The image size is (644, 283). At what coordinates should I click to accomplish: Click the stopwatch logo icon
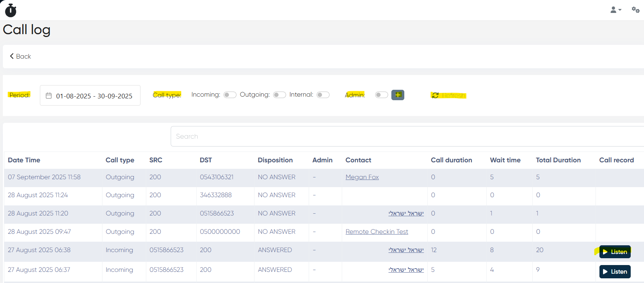click(x=11, y=10)
